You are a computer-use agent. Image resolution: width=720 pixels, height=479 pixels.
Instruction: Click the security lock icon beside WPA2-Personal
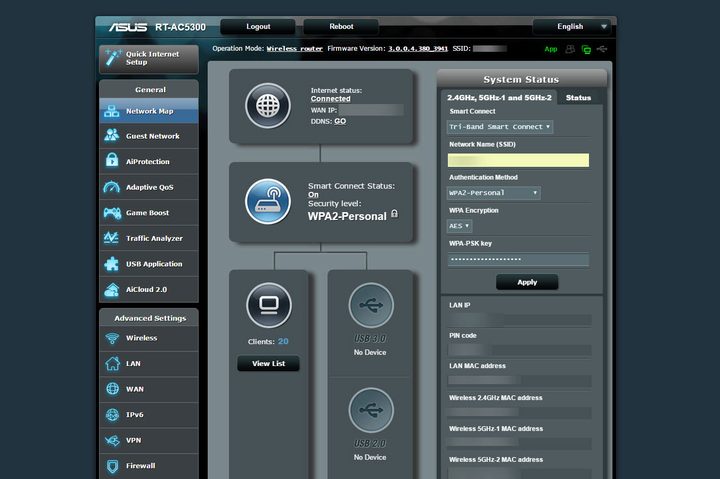click(x=394, y=214)
